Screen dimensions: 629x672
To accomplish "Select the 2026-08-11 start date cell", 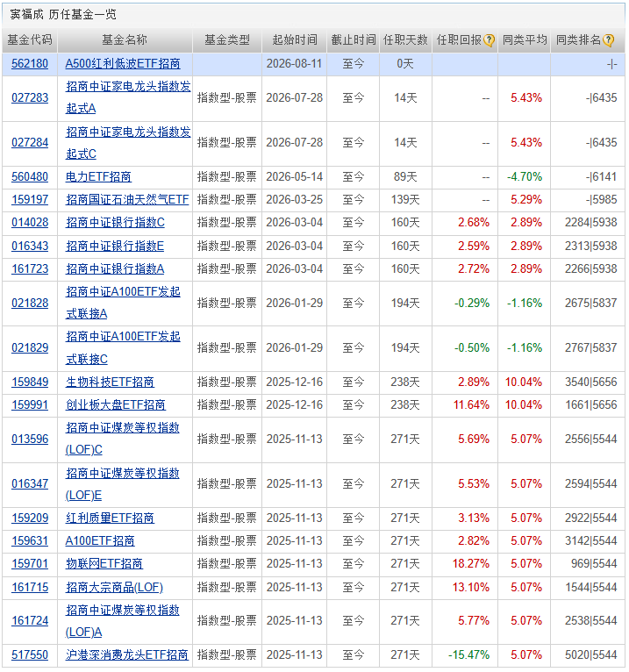I will 294,64.
